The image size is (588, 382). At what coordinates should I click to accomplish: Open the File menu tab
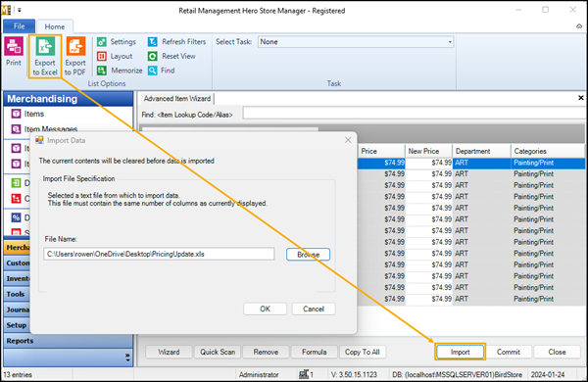(20, 26)
